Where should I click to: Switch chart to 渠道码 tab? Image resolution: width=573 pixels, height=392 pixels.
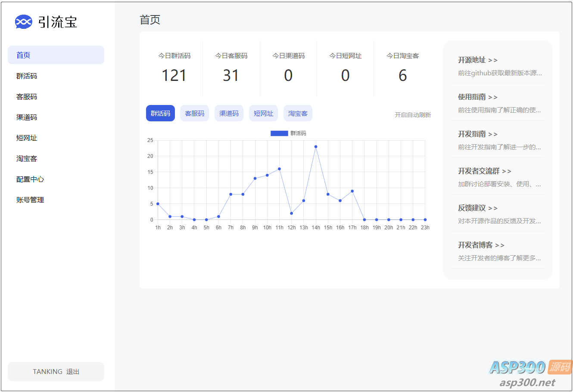tap(229, 114)
